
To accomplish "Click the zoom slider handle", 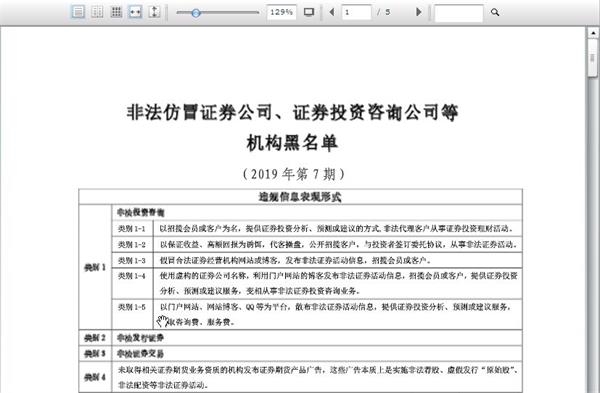I will [x=196, y=13].
